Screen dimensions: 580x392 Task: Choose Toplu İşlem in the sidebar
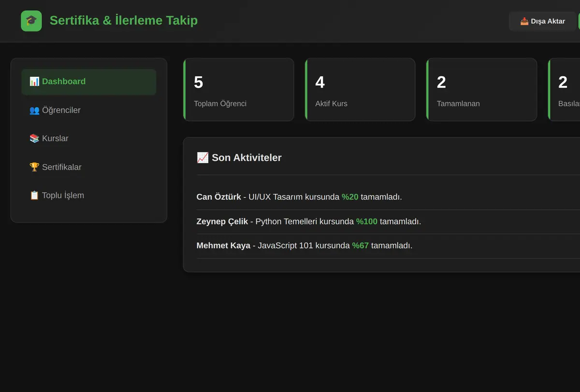(89, 195)
